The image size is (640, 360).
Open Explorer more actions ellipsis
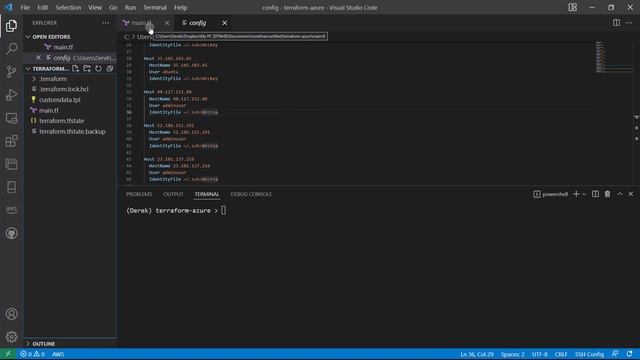click(106, 23)
